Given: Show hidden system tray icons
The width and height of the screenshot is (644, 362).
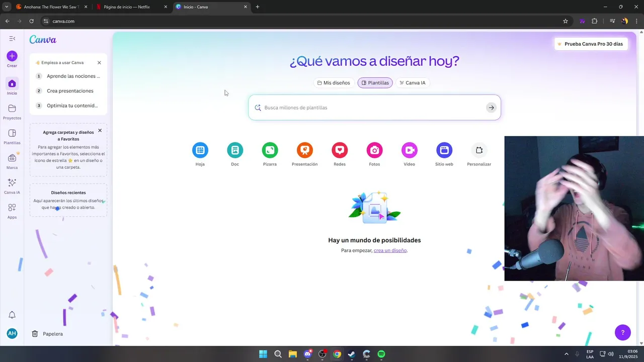Looking at the screenshot, I should (x=567, y=354).
